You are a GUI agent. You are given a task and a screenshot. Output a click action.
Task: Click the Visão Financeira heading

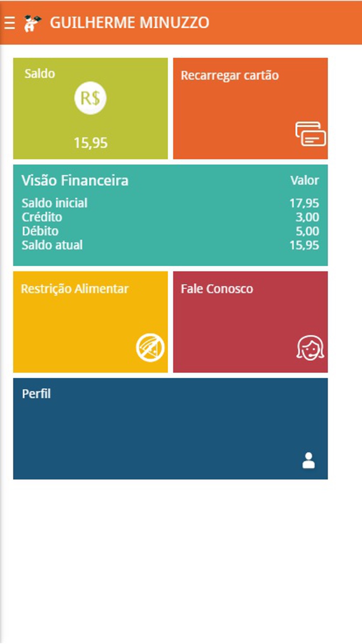[x=75, y=180]
